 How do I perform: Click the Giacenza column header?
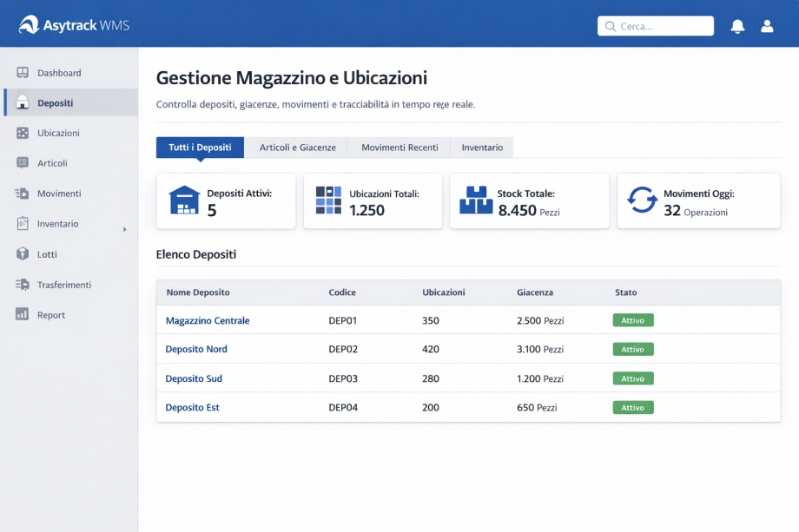pyautogui.click(x=534, y=292)
